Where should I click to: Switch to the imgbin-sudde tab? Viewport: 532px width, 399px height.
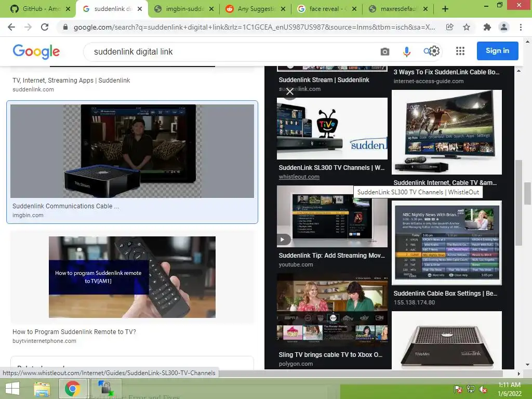coord(184,9)
